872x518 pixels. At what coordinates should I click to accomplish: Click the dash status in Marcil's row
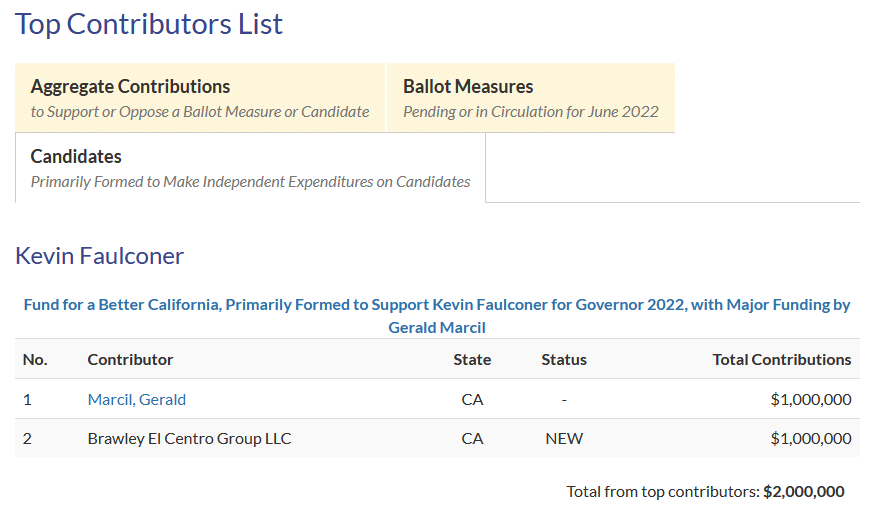click(564, 399)
